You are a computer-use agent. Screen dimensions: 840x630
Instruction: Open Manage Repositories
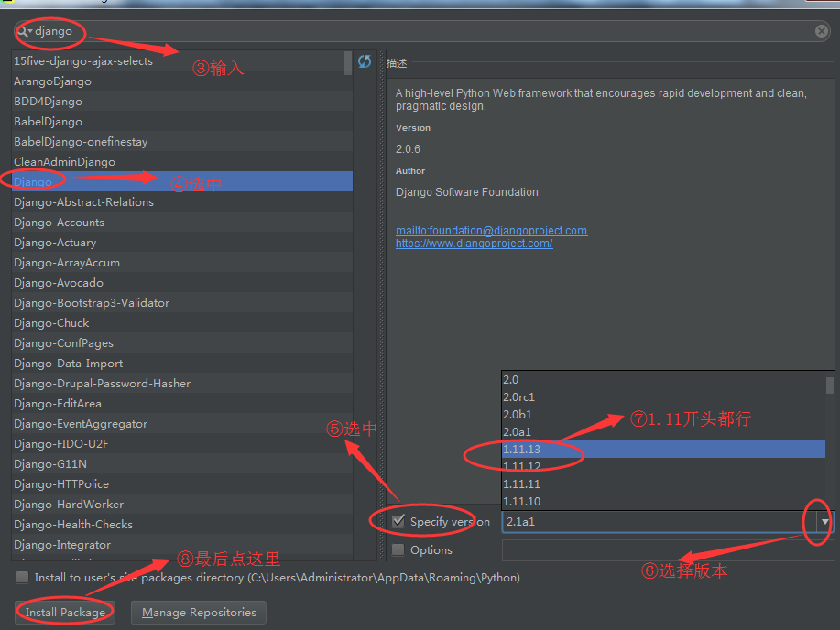199,613
